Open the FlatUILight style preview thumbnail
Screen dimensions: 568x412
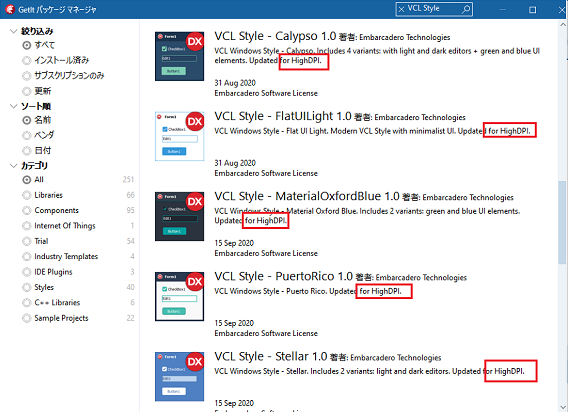pyautogui.click(x=179, y=136)
